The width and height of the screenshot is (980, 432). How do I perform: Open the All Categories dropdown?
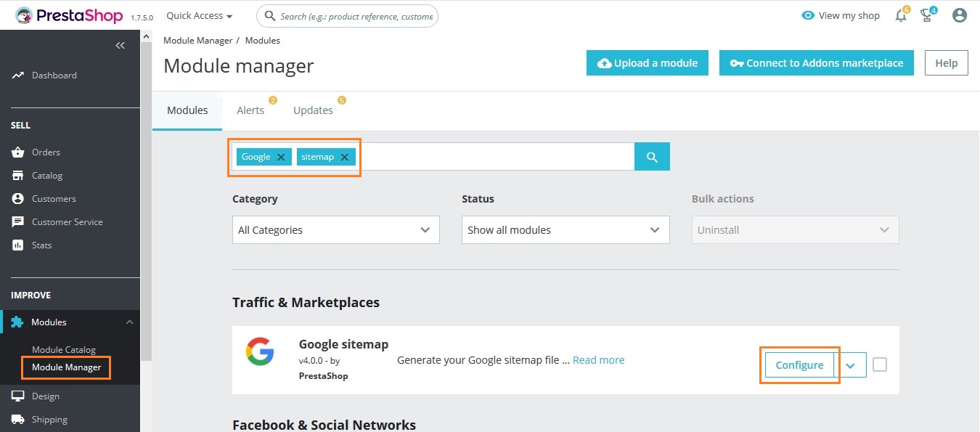point(336,230)
